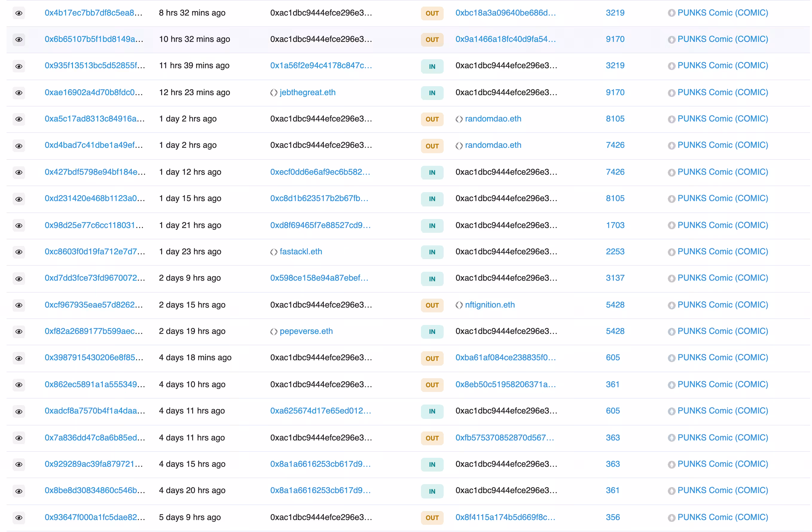Click ENS icon beside nftignition.eth
812x532 pixels.
(x=459, y=305)
